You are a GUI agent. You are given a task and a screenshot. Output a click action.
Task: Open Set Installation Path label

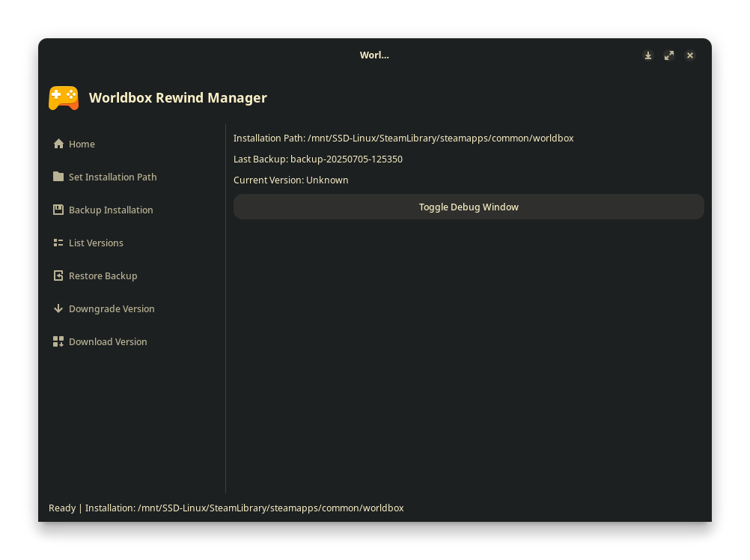[x=113, y=177]
